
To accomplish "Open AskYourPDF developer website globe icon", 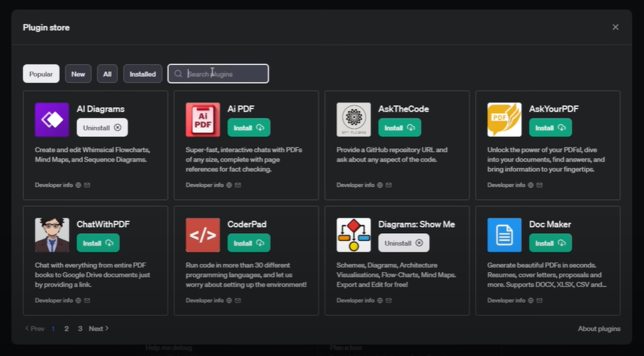I will point(530,185).
